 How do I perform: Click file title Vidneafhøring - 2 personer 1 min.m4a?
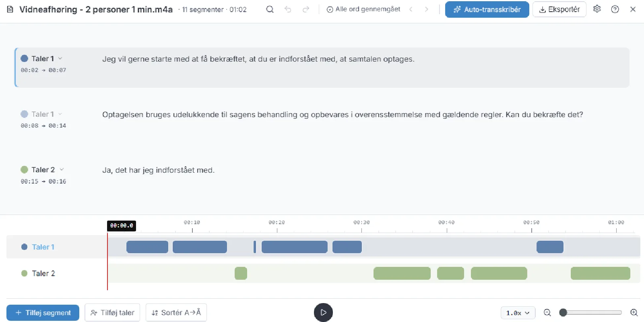tap(96, 9)
